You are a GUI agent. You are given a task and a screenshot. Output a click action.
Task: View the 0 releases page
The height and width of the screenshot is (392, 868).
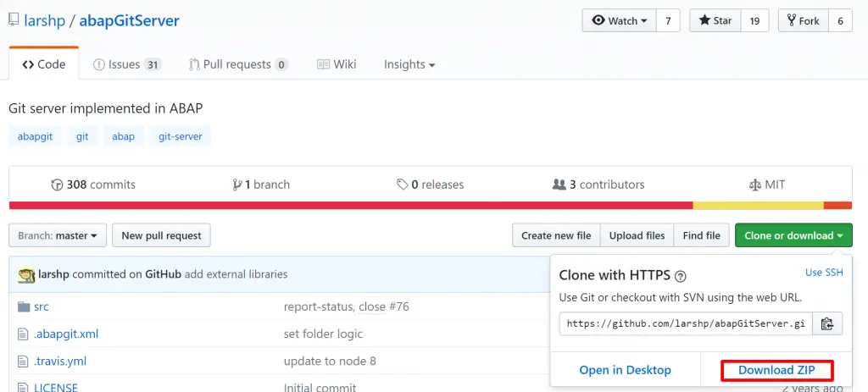[430, 185]
